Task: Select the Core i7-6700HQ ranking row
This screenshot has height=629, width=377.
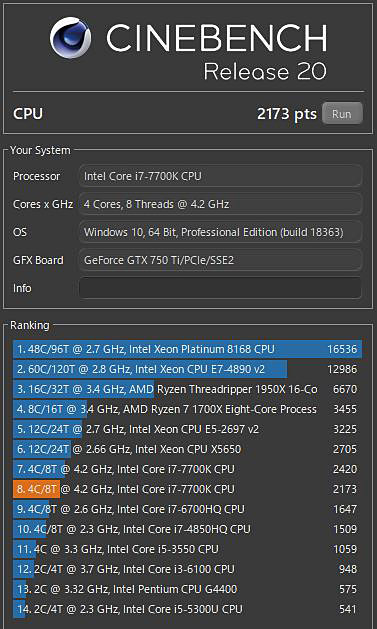Action: pos(187,509)
